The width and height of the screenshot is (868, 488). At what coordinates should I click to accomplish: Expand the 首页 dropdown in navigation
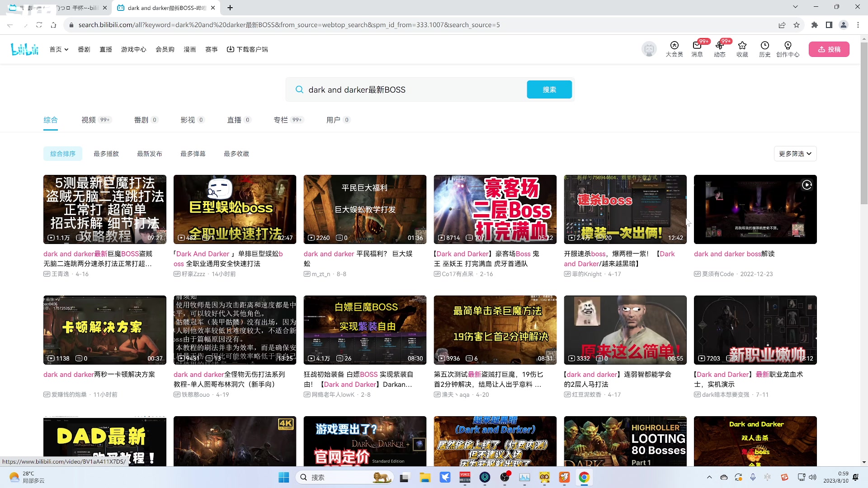tap(59, 49)
